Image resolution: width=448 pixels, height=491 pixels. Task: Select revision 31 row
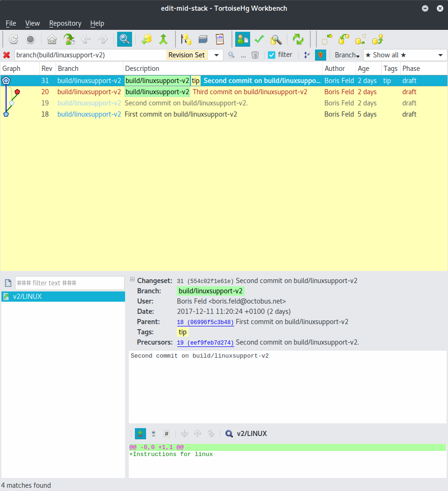(x=224, y=81)
